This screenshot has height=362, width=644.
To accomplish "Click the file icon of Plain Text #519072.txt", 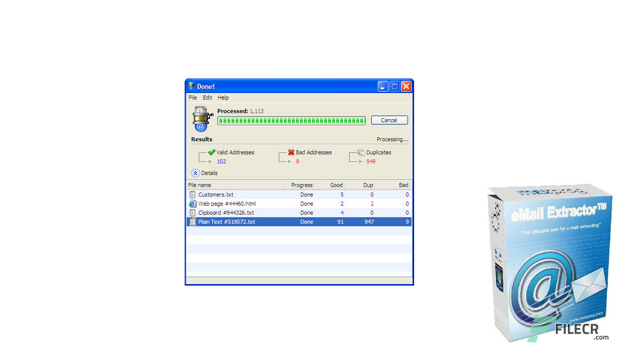I will [192, 222].
